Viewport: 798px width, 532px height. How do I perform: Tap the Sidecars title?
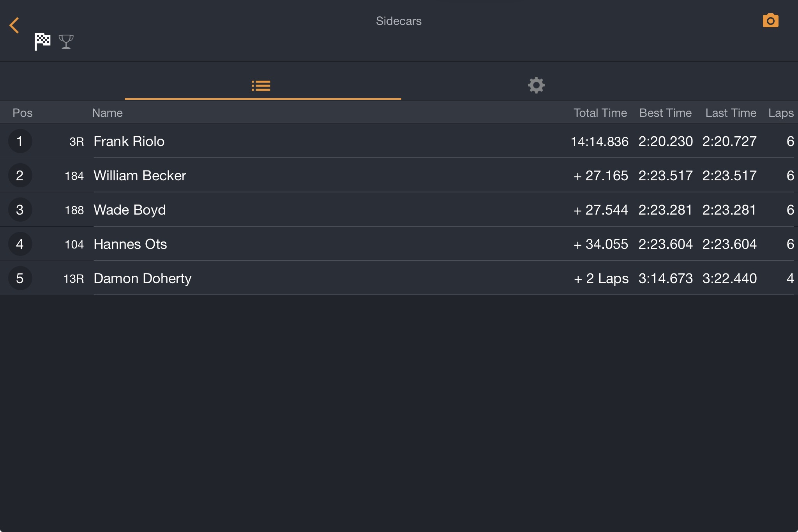coord(399,21)
